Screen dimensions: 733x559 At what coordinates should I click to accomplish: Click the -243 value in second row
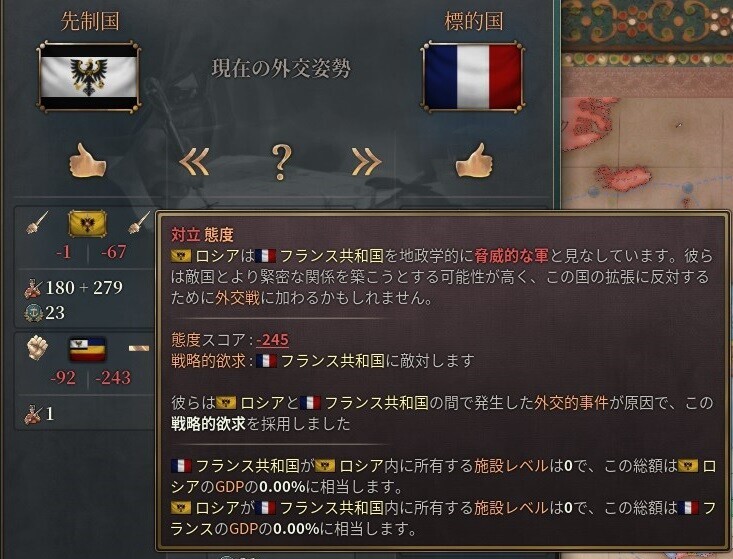[113, 378]
